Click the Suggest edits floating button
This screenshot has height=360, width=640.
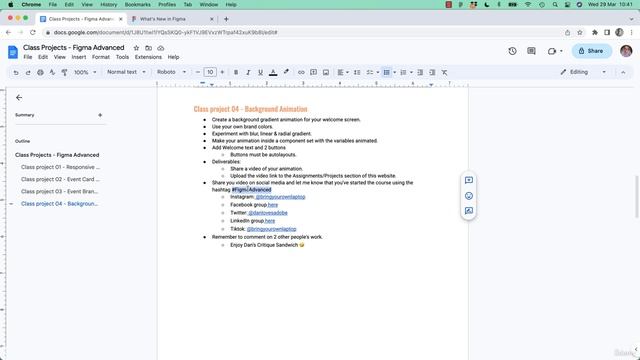pyautogui.click(x=469, y=211)
